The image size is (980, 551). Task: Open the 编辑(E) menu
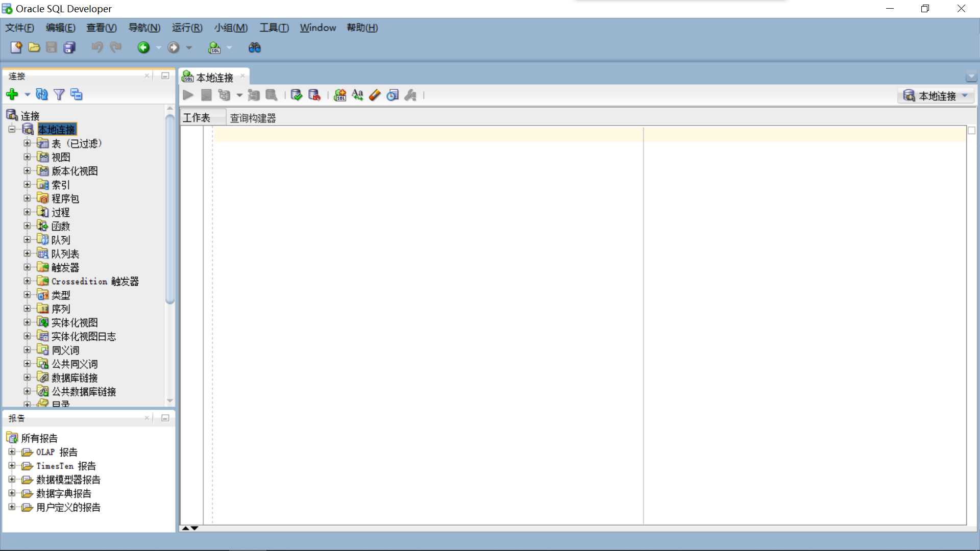(x=60, y=28)
